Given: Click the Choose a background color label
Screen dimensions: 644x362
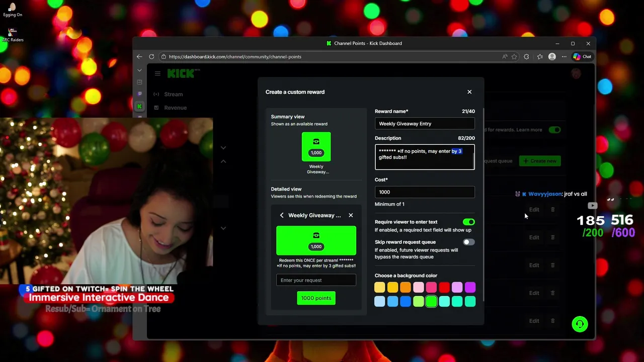Looking at the screenshot, I should [406, 276].
